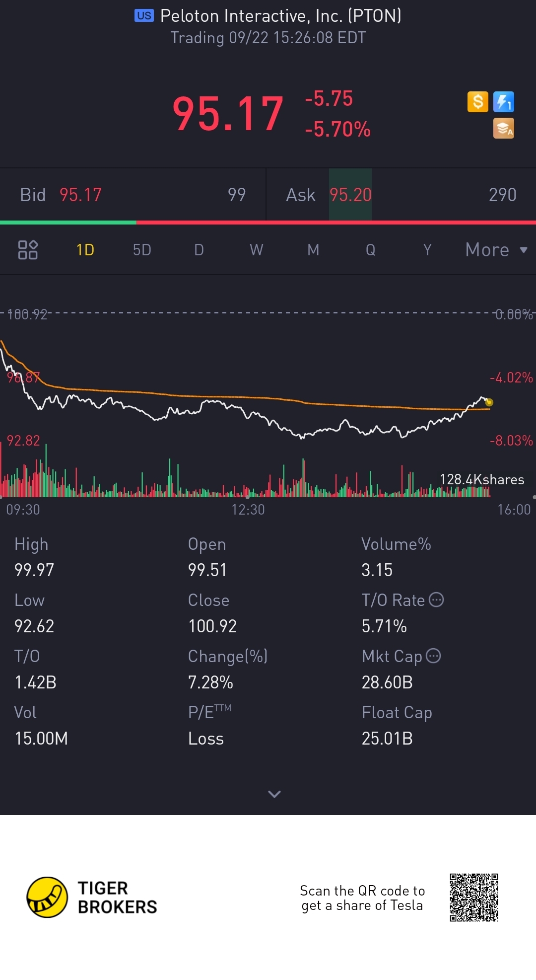Tap the Low value 92.62

pyautogui.click(x=34, y=626)
